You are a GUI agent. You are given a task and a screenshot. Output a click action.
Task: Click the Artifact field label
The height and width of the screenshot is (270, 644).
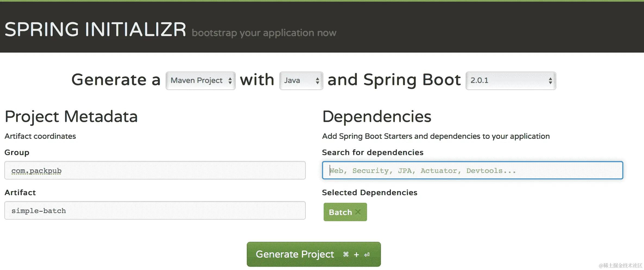20,192
